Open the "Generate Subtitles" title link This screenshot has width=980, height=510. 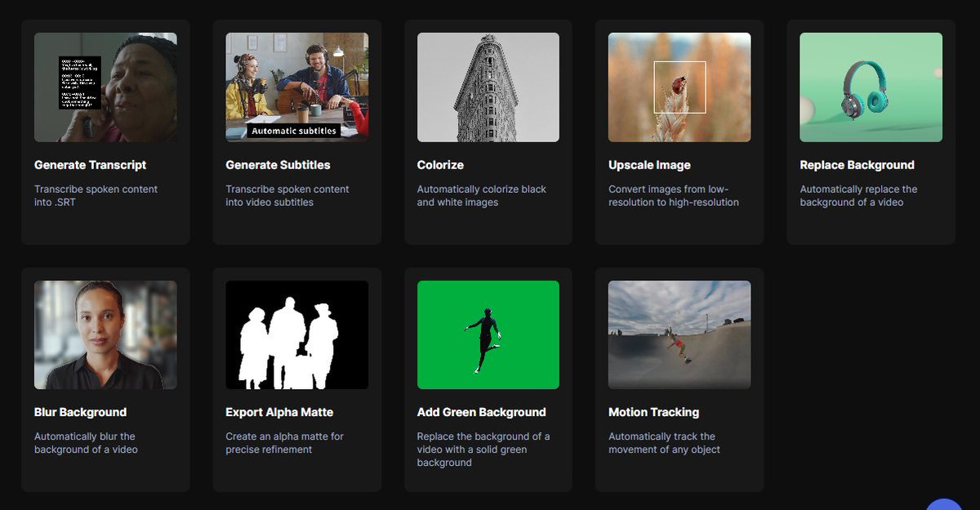278,165
